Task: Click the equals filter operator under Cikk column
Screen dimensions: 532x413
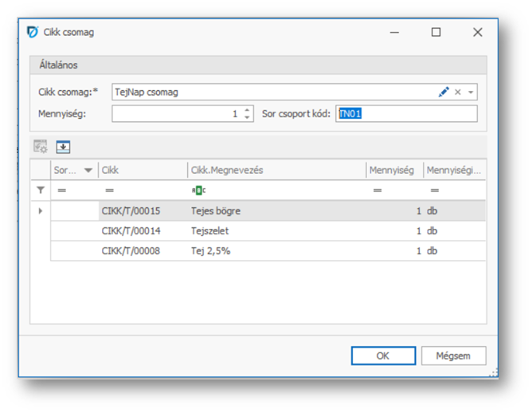Action: coord(109,191)
